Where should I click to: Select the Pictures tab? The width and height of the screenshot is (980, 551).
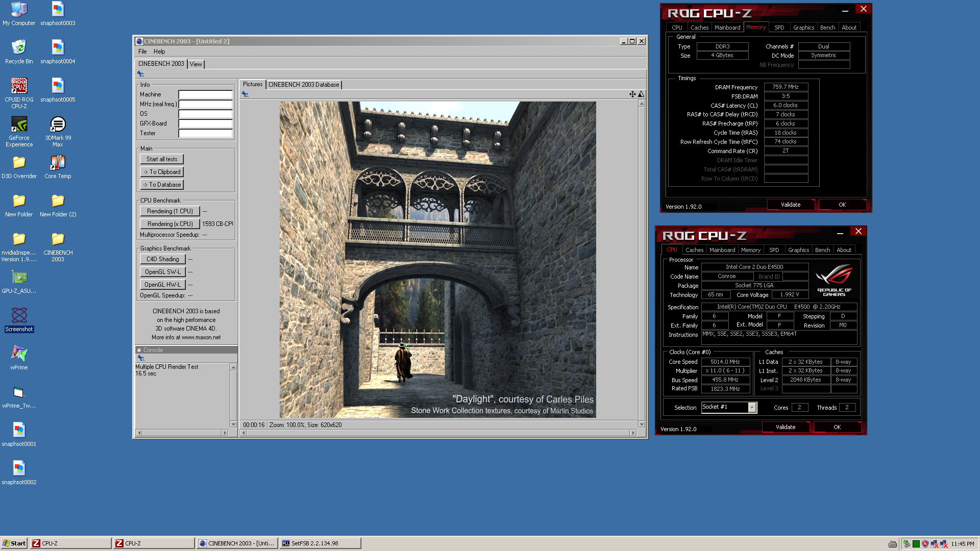253,84
